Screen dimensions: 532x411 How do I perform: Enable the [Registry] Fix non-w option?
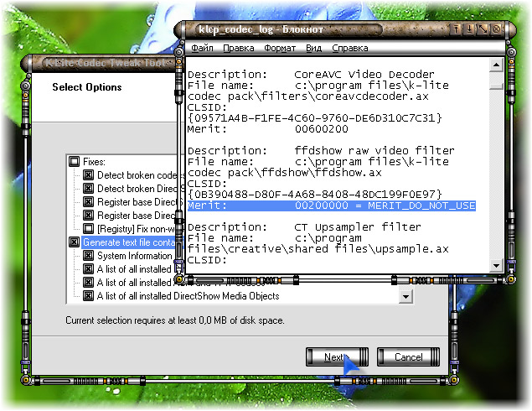pyautogui.click(x=88, y=229)
